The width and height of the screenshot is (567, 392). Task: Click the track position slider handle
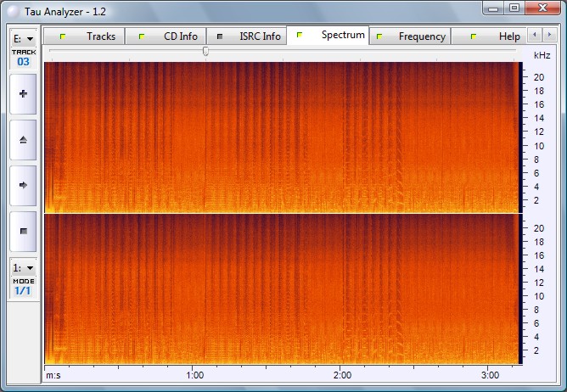pos(205,52)
